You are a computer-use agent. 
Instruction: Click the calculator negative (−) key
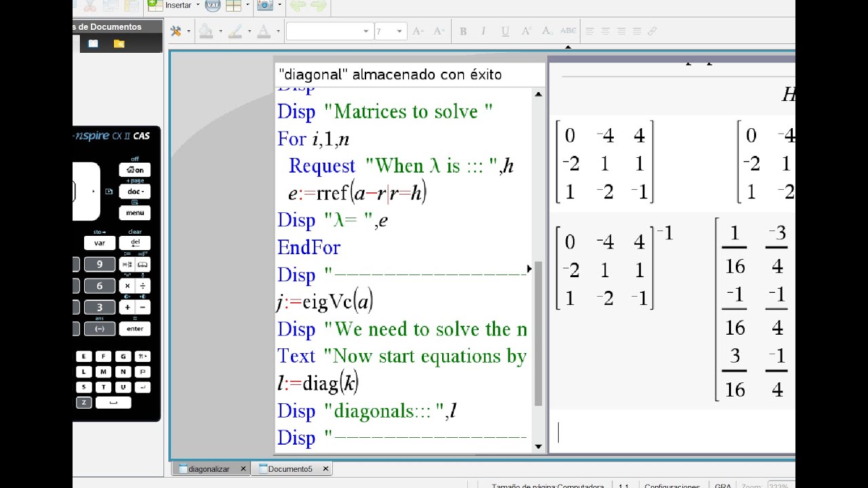pyautogui.click(x=100, y=329)
